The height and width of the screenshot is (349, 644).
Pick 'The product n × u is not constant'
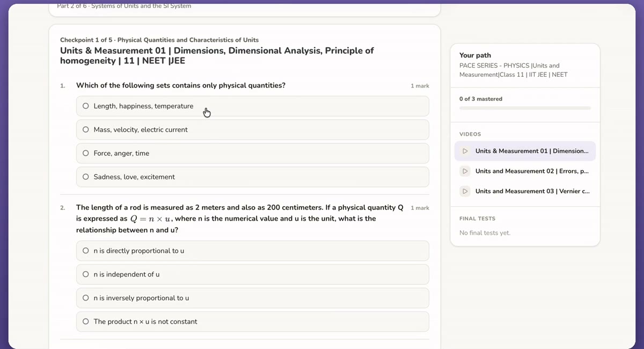coord(252,322)
